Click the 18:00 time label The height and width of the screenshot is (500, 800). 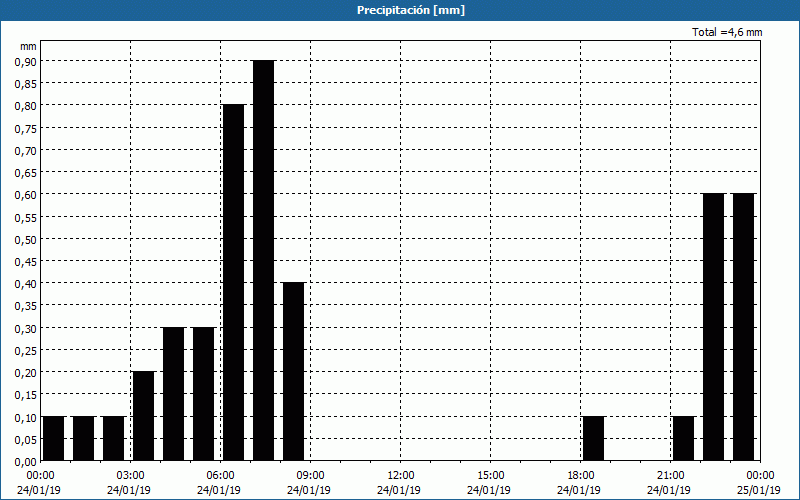[581, 476]
